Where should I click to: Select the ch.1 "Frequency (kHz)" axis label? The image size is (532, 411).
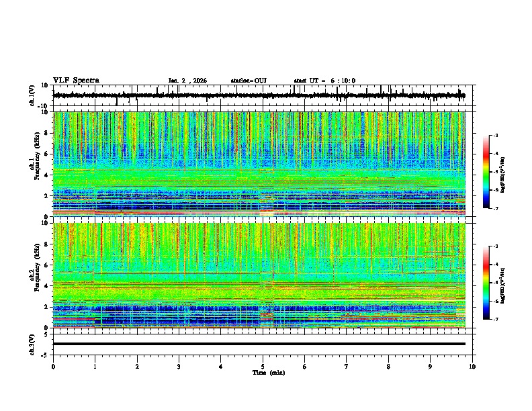pos(37,156)
